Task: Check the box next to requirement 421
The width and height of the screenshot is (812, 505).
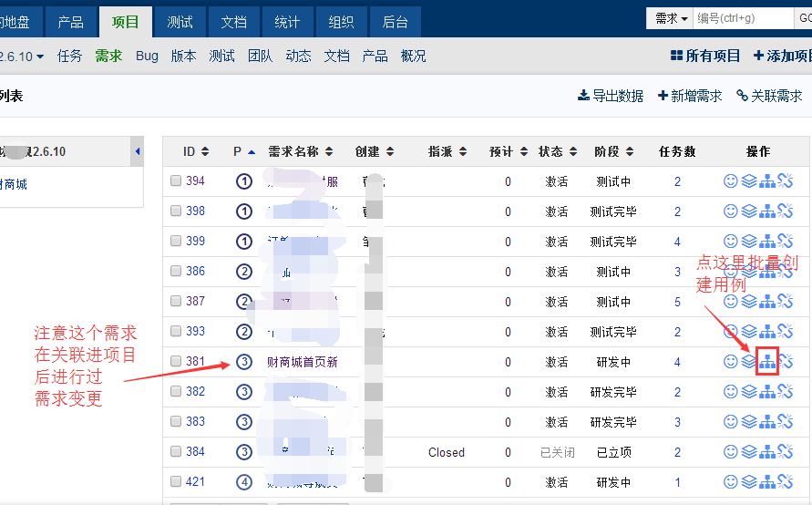Action: tap(176, 482)
